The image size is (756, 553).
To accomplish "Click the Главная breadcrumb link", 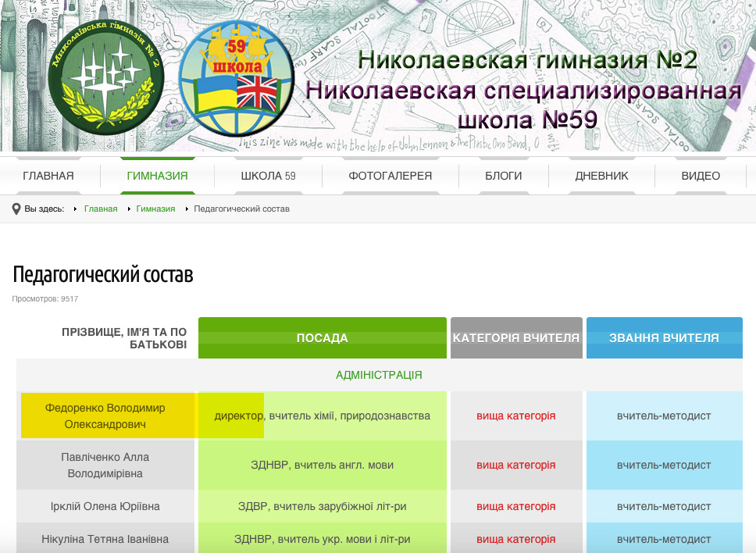I will (101, 209).
